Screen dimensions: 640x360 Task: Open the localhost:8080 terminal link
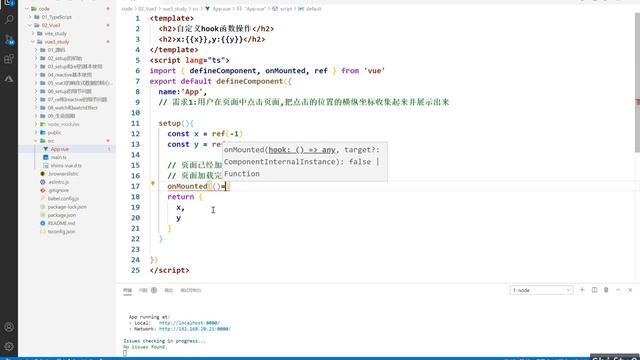pos(189,323)
